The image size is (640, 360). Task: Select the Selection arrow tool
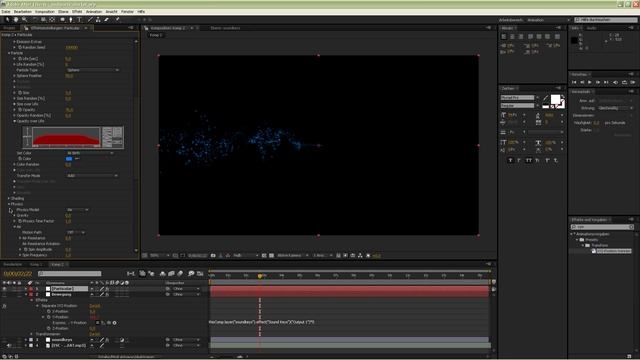click(x=7, y=19)
